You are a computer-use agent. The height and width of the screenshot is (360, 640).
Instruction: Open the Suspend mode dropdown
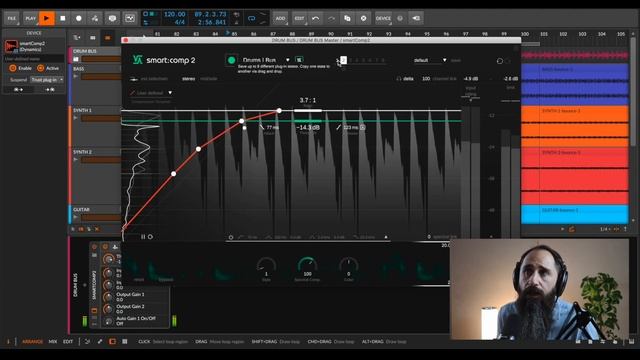click(47, 80)
